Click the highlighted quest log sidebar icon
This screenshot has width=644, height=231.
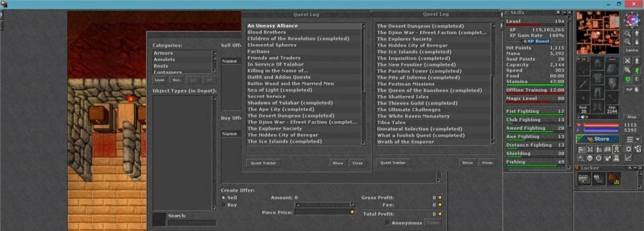coord(616,149)
